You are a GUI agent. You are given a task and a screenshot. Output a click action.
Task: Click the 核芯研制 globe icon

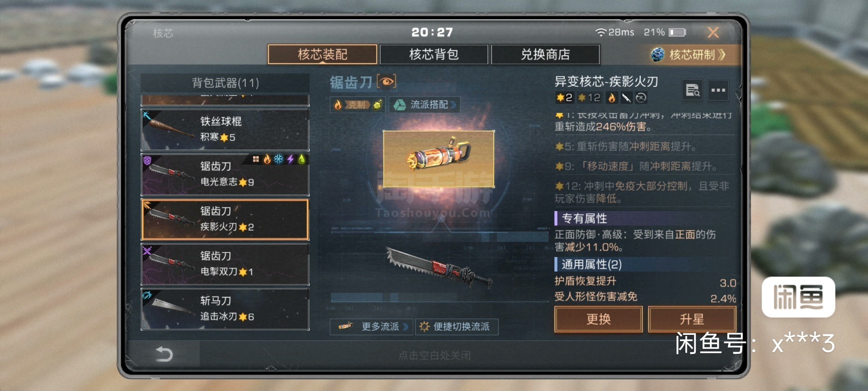pos(658,55)
